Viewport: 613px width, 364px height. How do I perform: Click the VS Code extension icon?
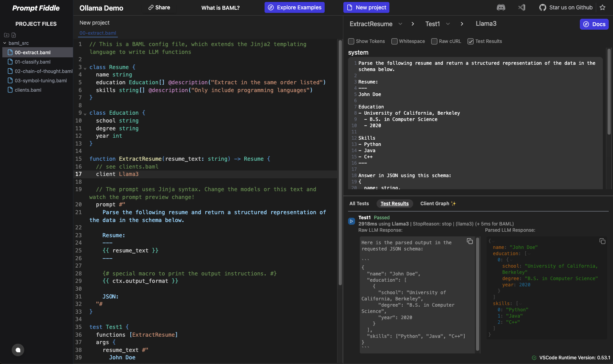click(x=522, y=7)
